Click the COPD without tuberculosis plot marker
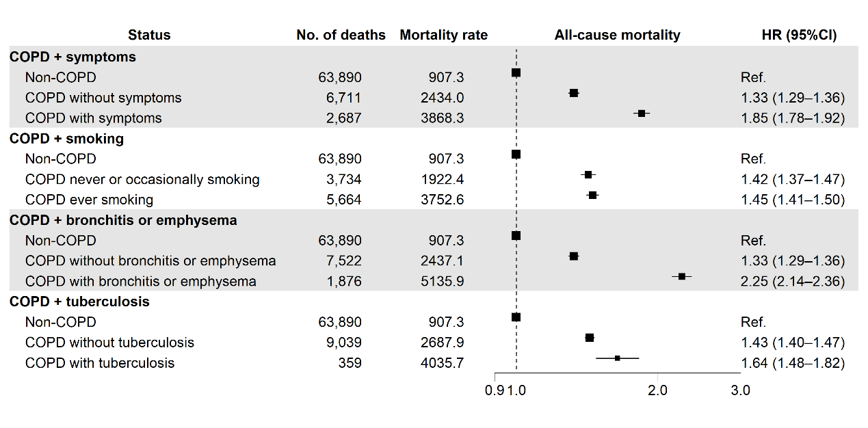Image resolution: width=868 pixels, height=428 pixels. click(590, 338)
